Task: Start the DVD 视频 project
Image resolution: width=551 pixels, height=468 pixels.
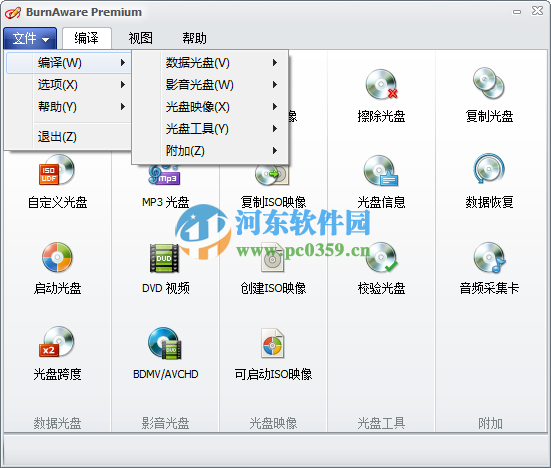Action: [165, 268]
